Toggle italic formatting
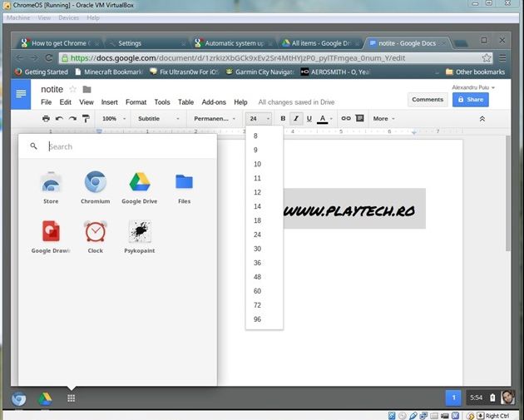Screen dimensions: 524x420 tap(296, 119)
